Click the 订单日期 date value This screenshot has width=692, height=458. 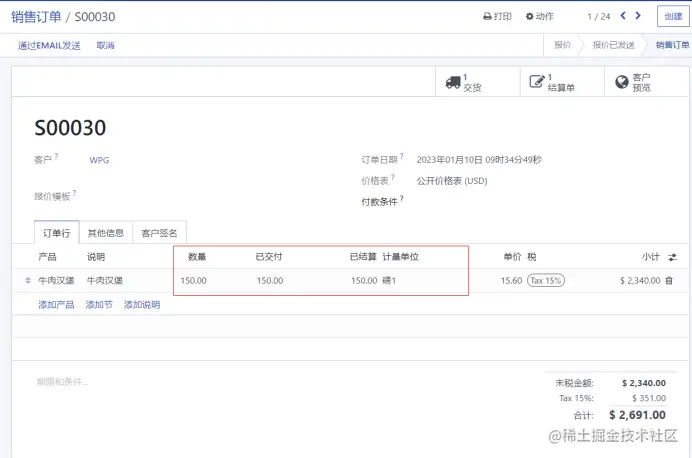pyautogui.click(x=479, y=160)
